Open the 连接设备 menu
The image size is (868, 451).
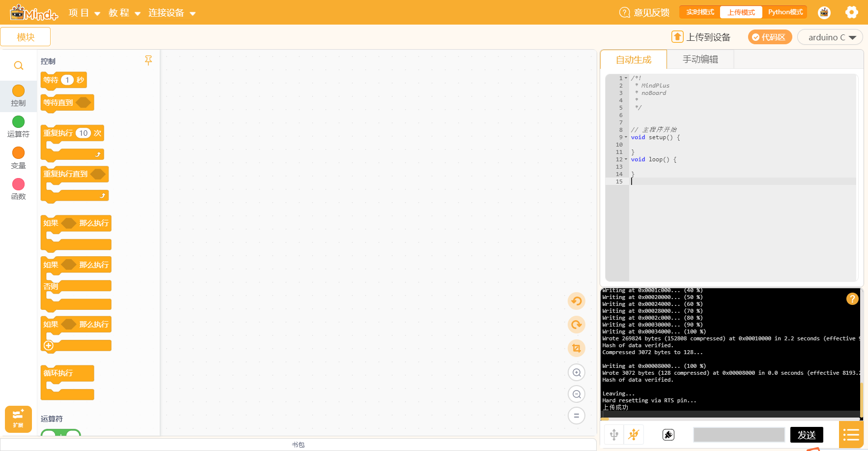172,13
